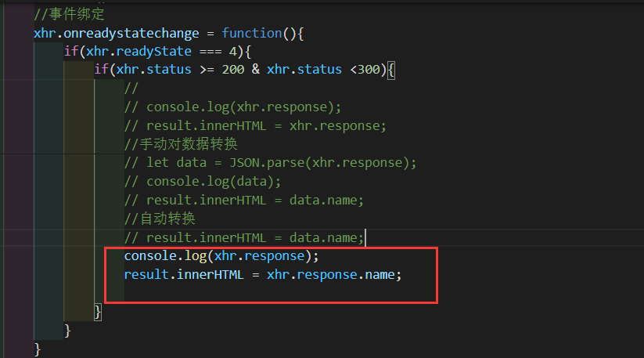Image resolution: width=644 pixels, height=358 pixels.
Task: Click the highlighted matching closing brace
Action: pos(98,313)
